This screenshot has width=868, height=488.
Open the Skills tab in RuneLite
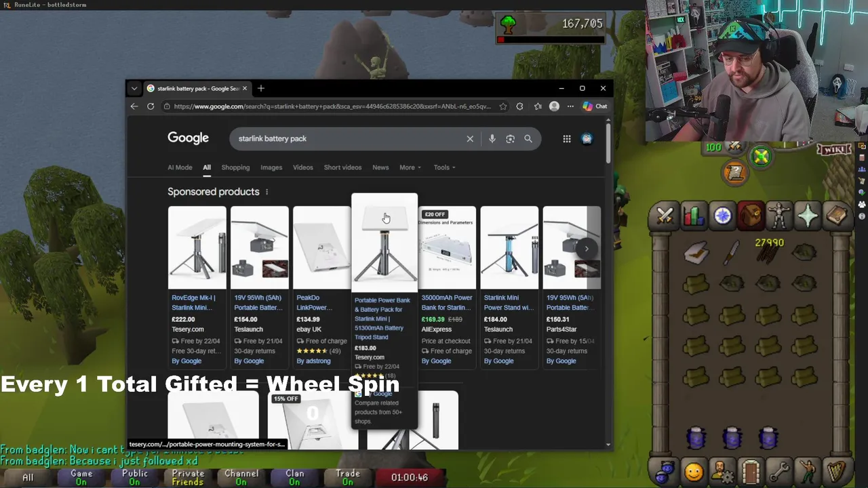(693, 216)
